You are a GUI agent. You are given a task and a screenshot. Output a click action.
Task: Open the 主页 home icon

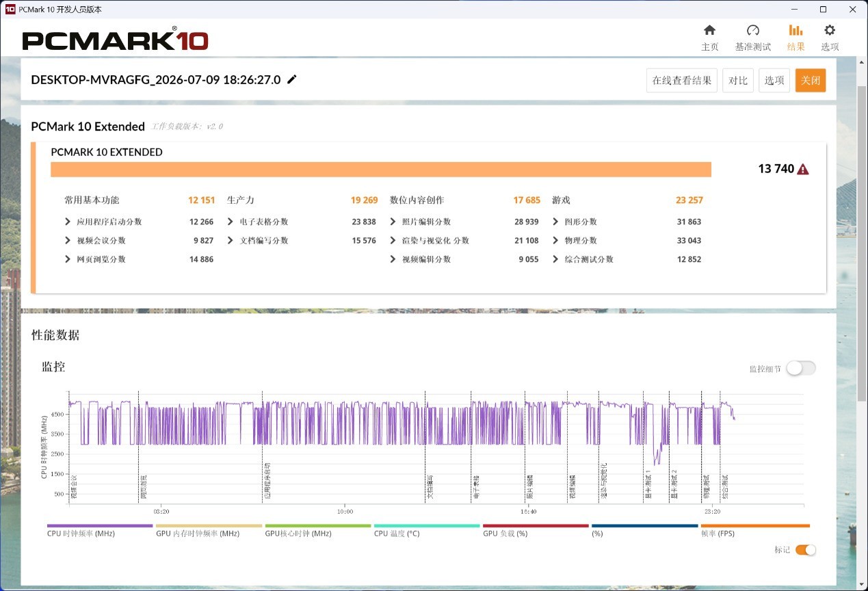pos(709,30)
